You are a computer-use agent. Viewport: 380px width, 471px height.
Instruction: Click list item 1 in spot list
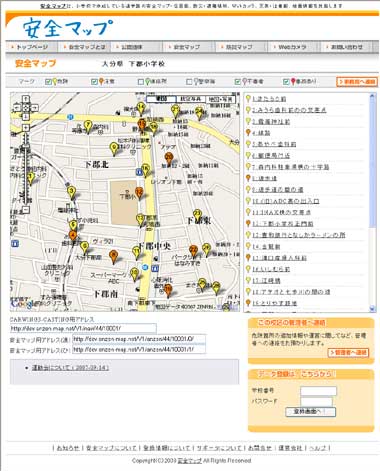point(269,99)
